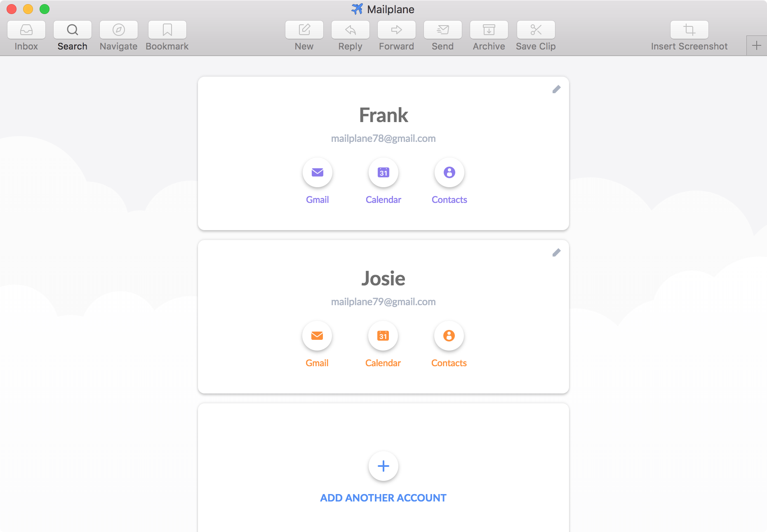Image resolution: width=767 pixels, height=532 pixels.
Task: Open Josie's Calendar
Action: (383, 336)
